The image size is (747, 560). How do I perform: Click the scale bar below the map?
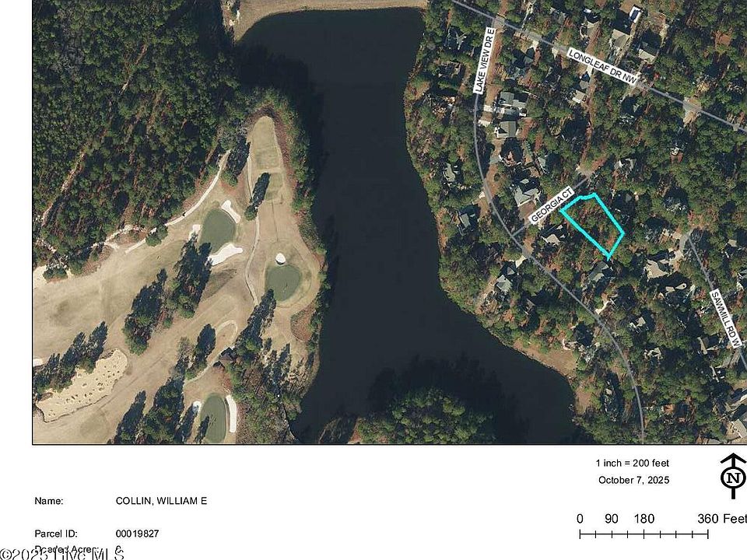[644, 534]
